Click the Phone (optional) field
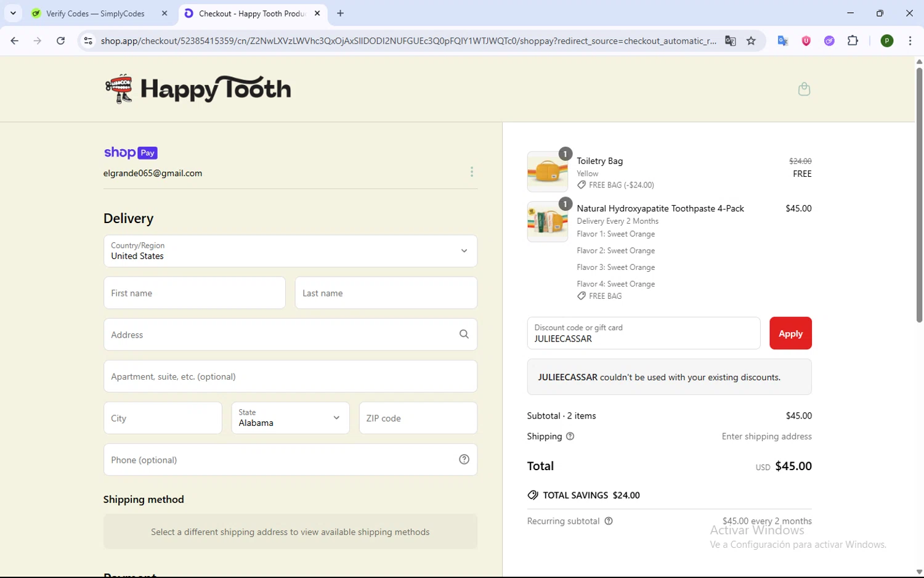 pos(290,459)
